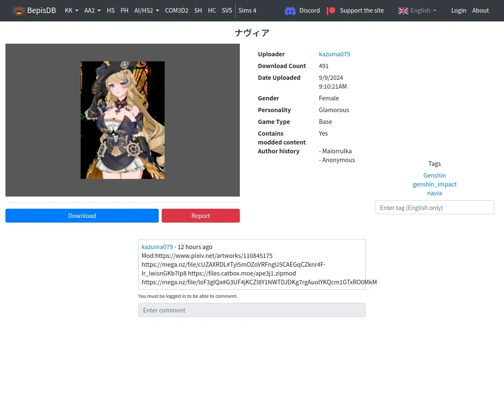The width and height of the screenshot is (504, 420).
Task: Click the pixiv artworks URL text
Action: click(x=214, y=256)
